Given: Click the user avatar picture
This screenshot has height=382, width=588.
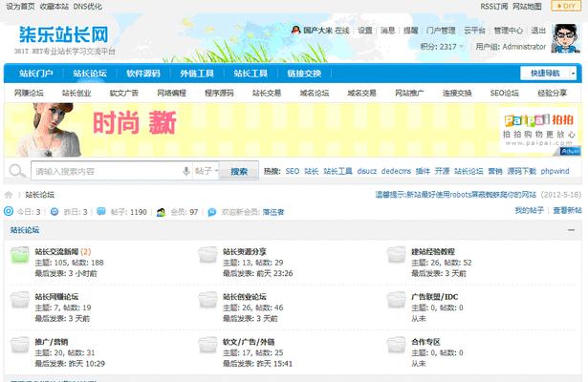Looking at the screenshot, I should (x=566, y=38).
